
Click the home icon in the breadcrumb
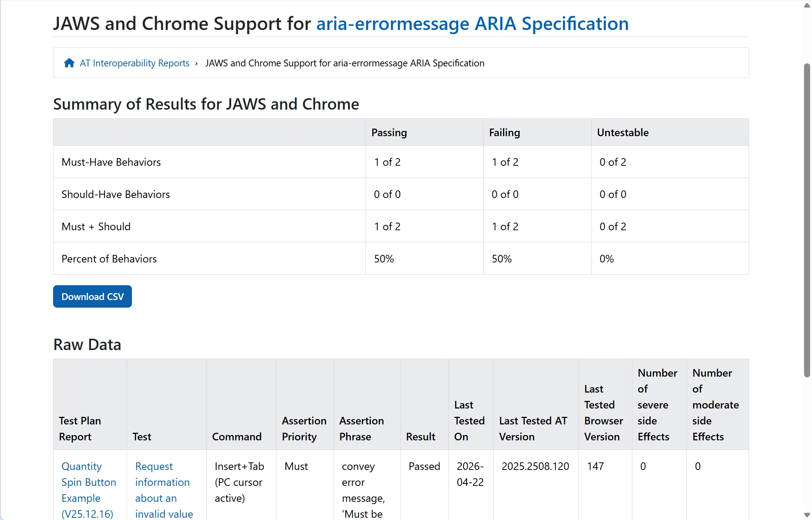coord(69,63)
